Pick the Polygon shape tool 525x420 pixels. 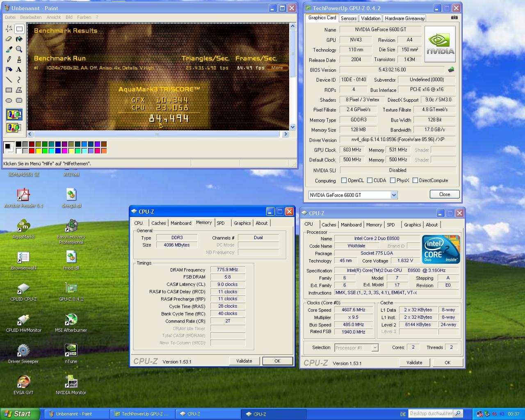19,90
